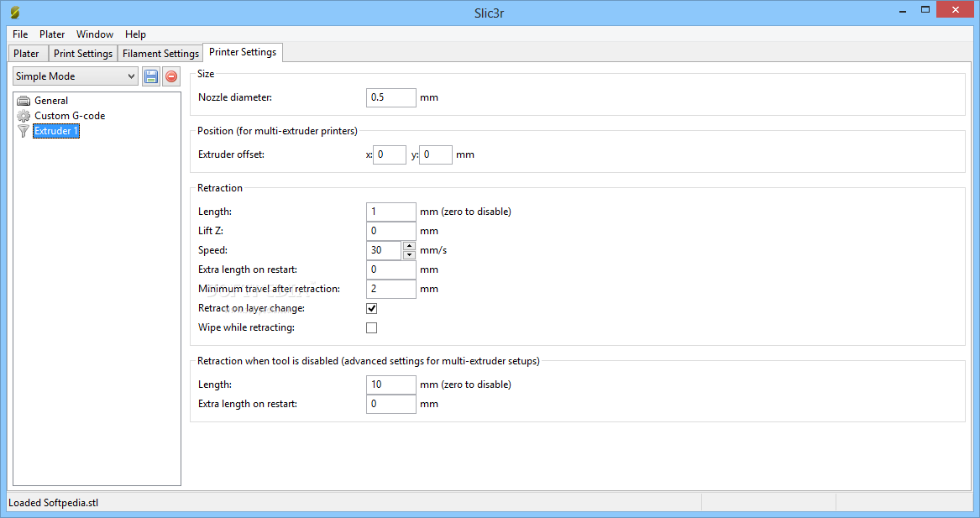Decrease retraction Speed with down arrow
The height and width of the screenshot is (518, 980).
click(409, 254)
